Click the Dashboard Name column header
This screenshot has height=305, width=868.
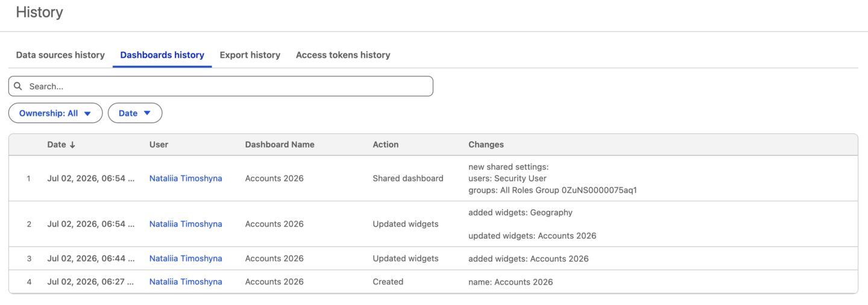280,145
